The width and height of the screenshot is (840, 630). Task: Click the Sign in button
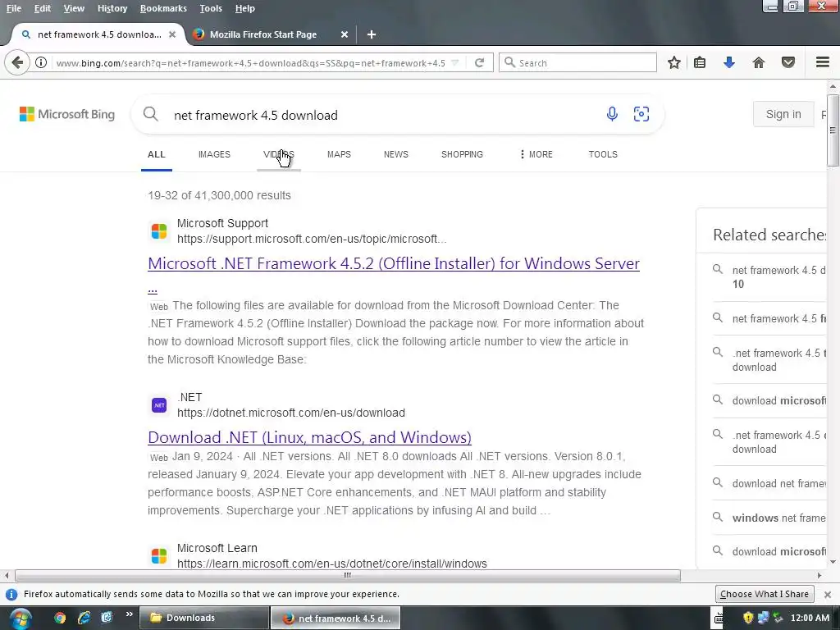tap(783, 114)
